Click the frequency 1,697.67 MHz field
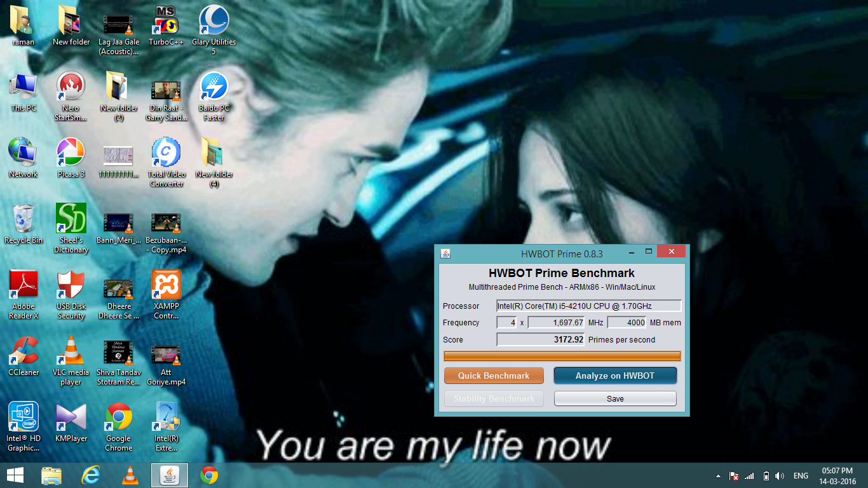This screenshot has height=488, width=868. tap(556, 323)
